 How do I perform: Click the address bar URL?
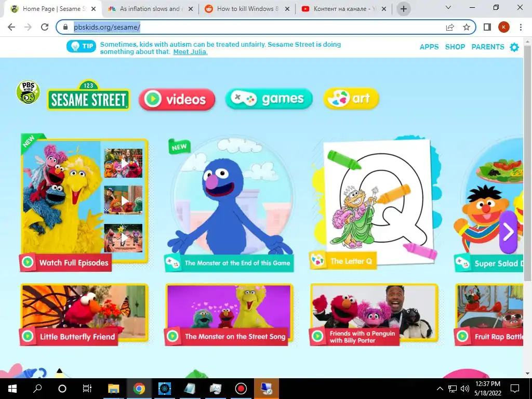pos(107,27)
